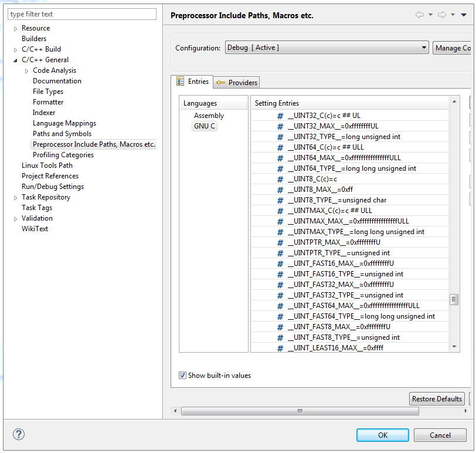Collapse the C/C++ General tree node
Screen dimensions: 476x453
click(16, 60)
